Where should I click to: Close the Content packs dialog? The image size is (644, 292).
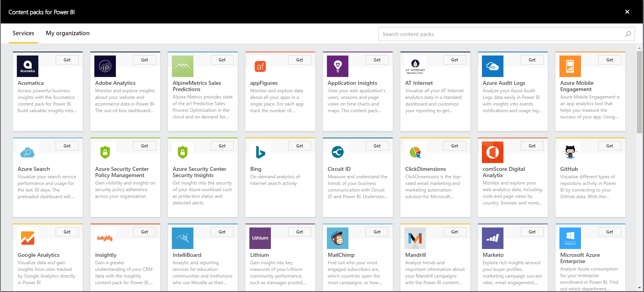pyautogui.click(x=627, y=12)
